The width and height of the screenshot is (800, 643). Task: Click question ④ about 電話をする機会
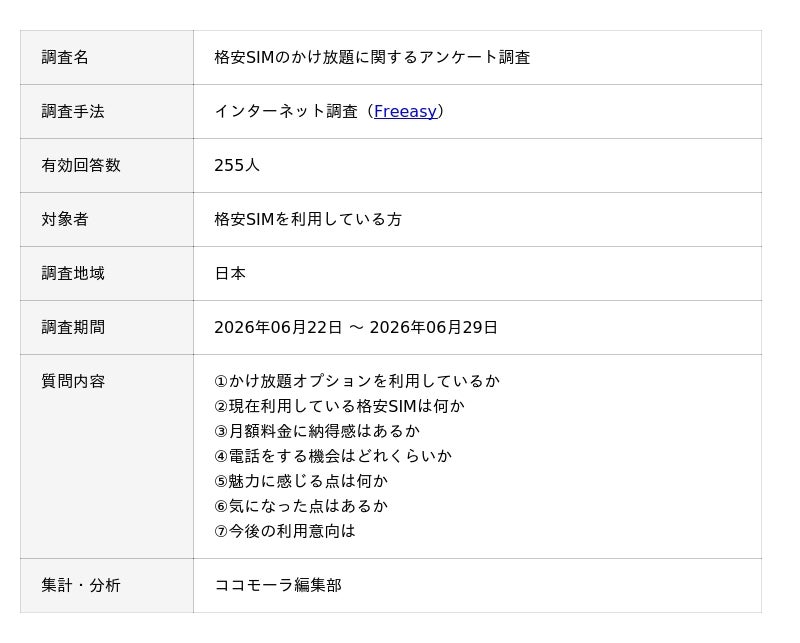coord(333,456)
